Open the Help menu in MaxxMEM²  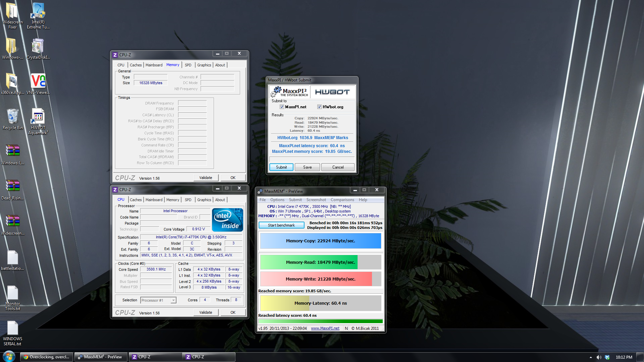pyautogui.click(x=363, y=200)
